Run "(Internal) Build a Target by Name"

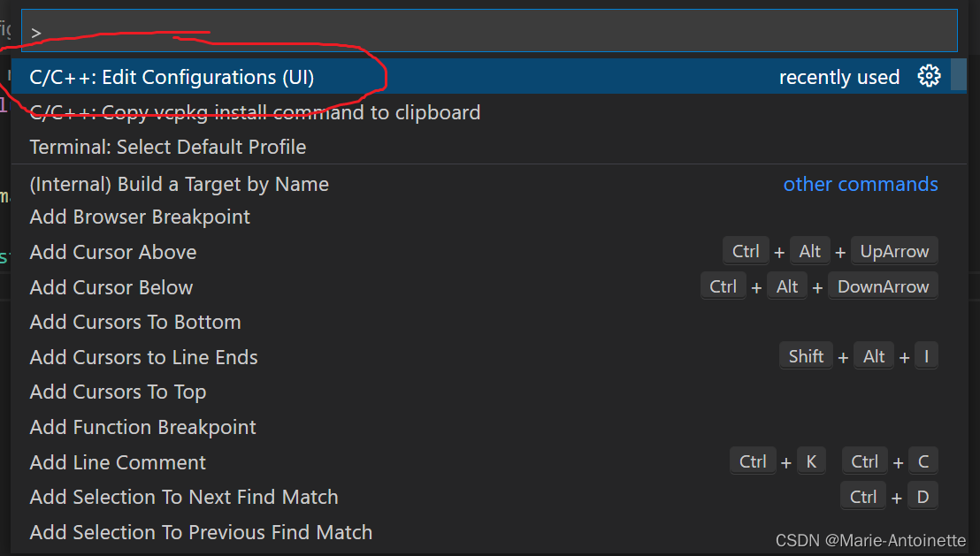179,184
